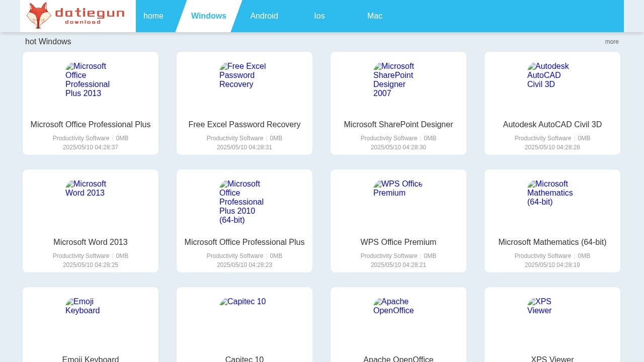Switch to the Android tab
Image resolution: width=644 pixels, height=362 pixels.
264,16
